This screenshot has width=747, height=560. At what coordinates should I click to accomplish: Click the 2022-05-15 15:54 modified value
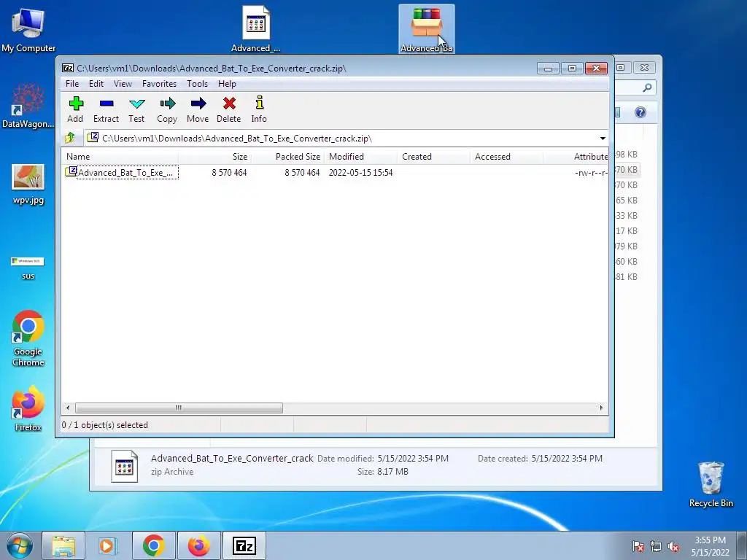coord(360,173)
